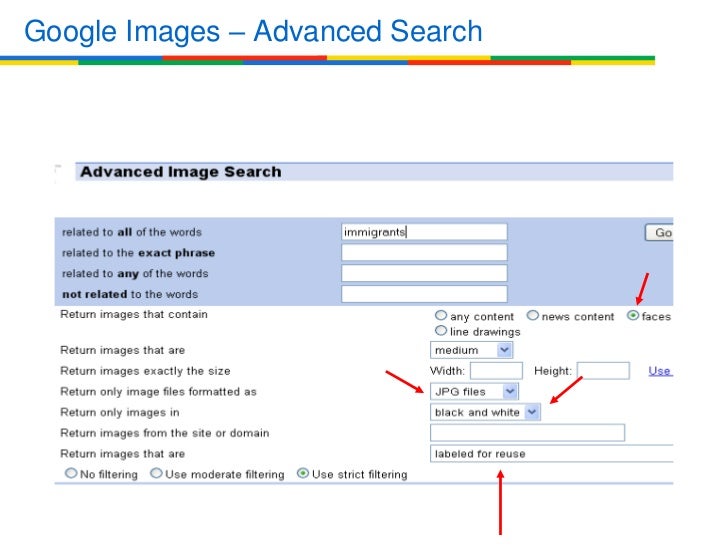Click 'Return images from the site or domain' label
The image size is (728, 546).
point(165,433)
